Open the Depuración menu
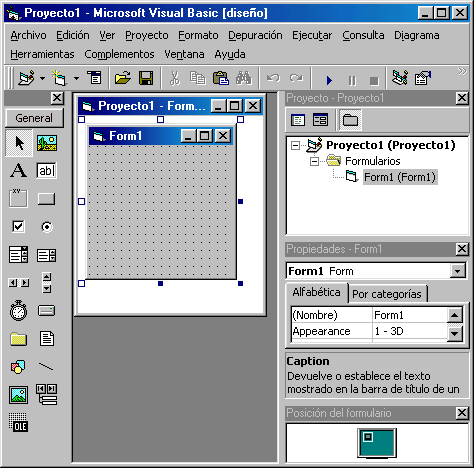Image resolution: width=474 pixels, height=468 pixels. click(x=255, y=35)
